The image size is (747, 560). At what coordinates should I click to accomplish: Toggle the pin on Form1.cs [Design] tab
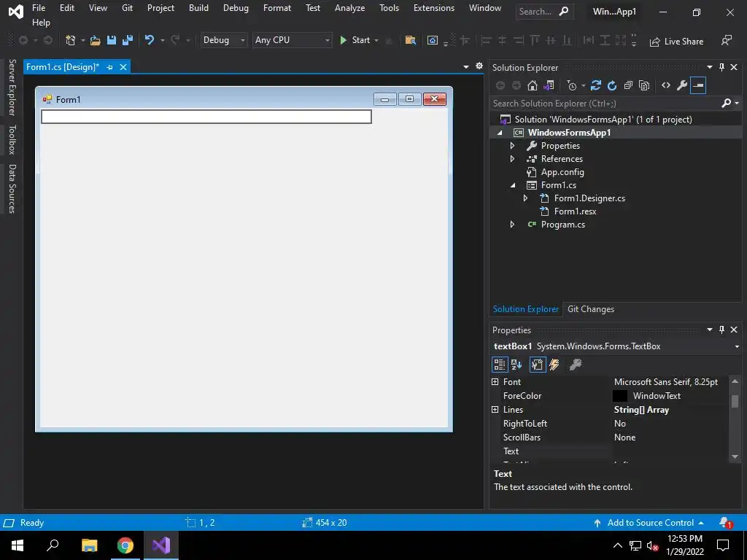click(x=109, y=67)
